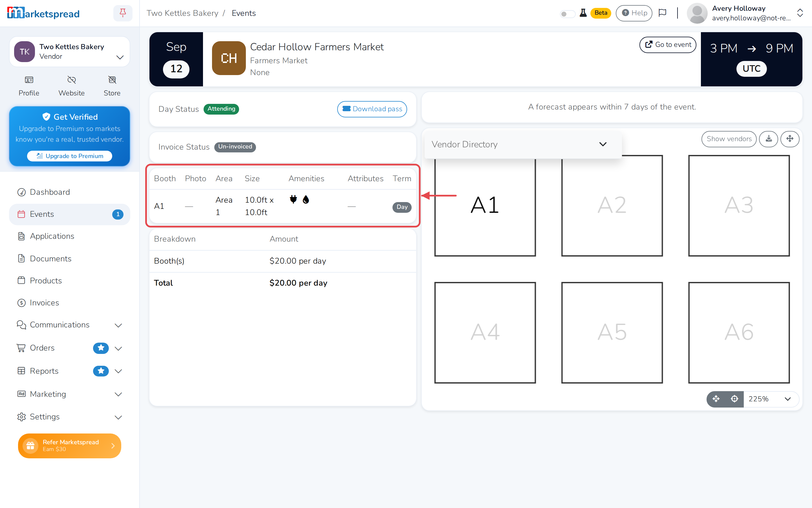Click the download map icon button
This screenshot has width=812, height=508.
(769, 139)
